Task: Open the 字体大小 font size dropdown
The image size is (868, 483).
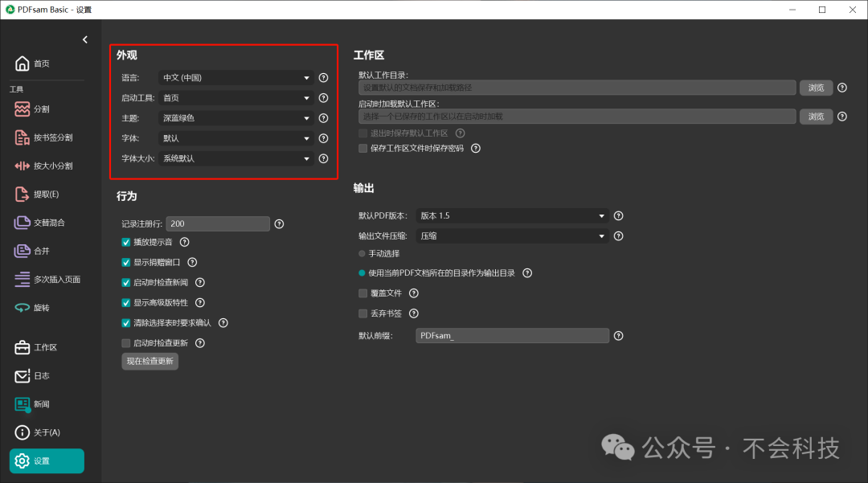Action: (236, 159)
